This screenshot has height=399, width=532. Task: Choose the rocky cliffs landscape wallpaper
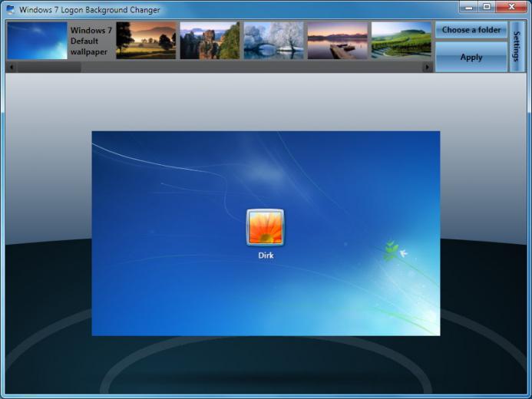210,41
